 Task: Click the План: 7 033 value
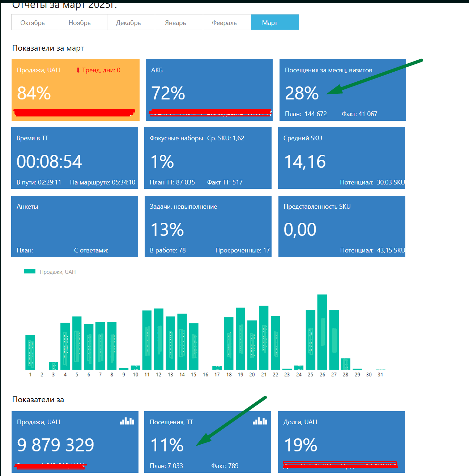(x=166, y=466)
